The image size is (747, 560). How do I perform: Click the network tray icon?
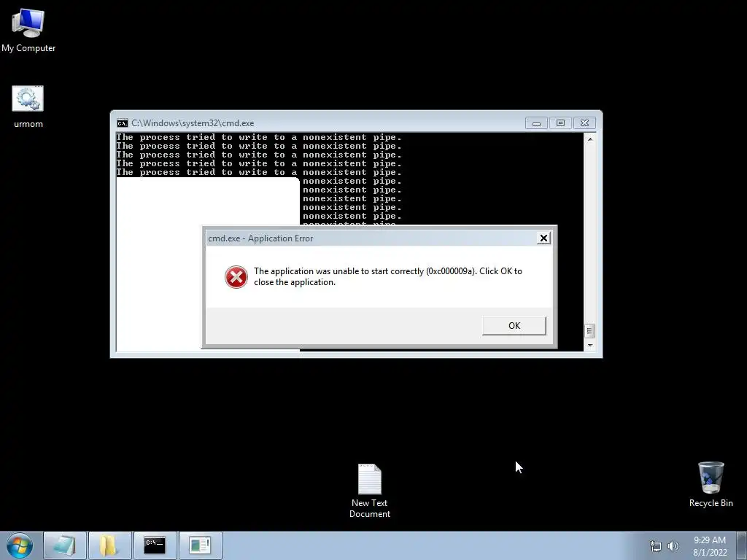(x=656, y=546)
